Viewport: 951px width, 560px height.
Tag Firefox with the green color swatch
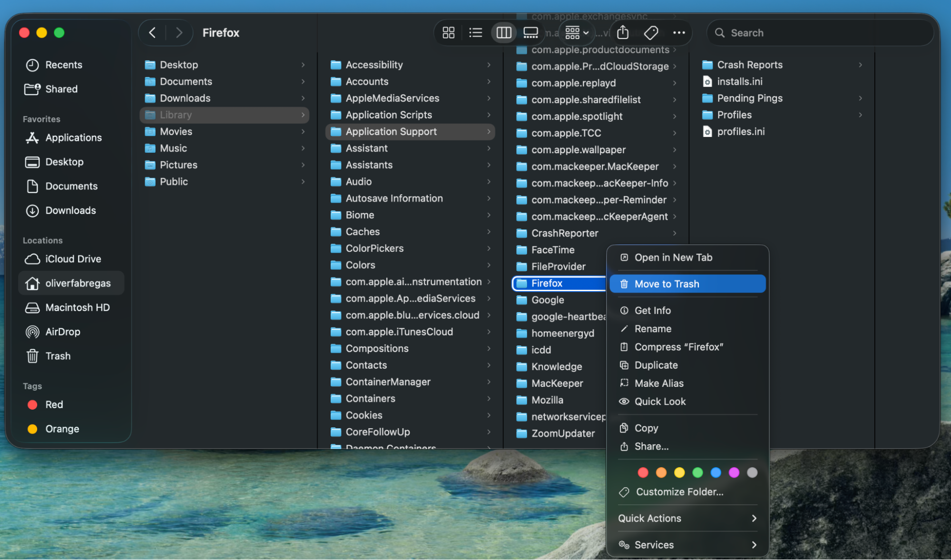pos(697,472)
